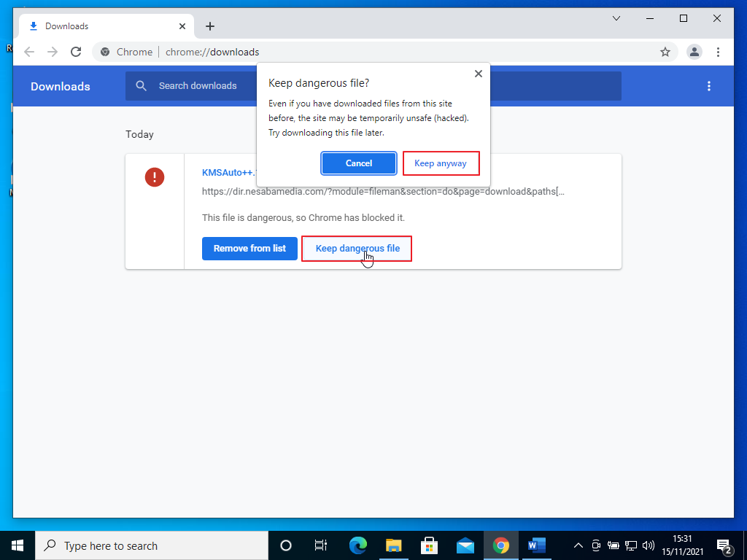Go back with the browser back arrow
This screenshot has height=560, width=747.
click(x=29, y=52)
